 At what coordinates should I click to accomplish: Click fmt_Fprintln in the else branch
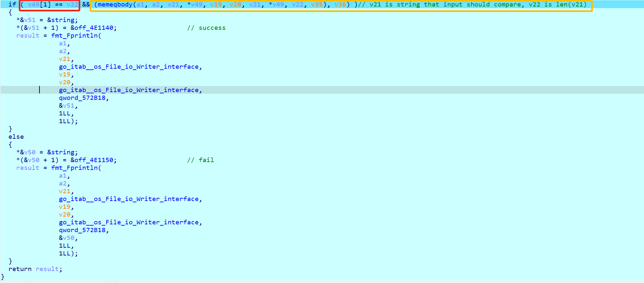pyautogui.click(x=74, y=168)
